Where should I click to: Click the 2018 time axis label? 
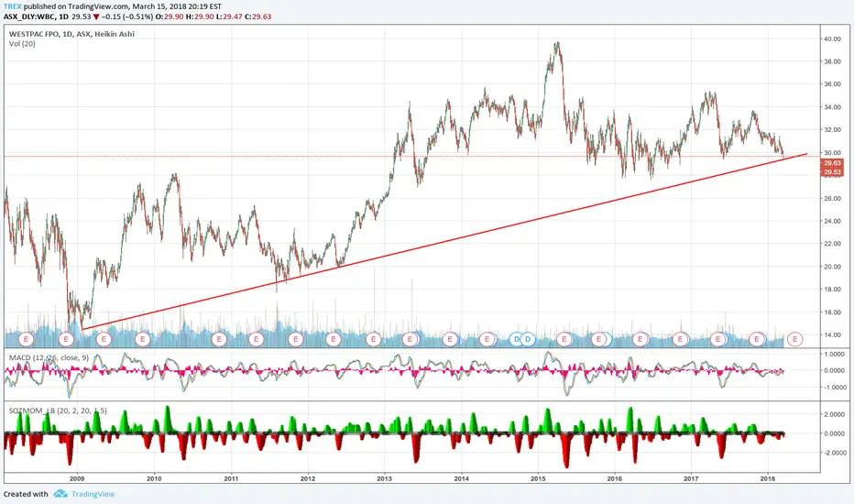768,479
